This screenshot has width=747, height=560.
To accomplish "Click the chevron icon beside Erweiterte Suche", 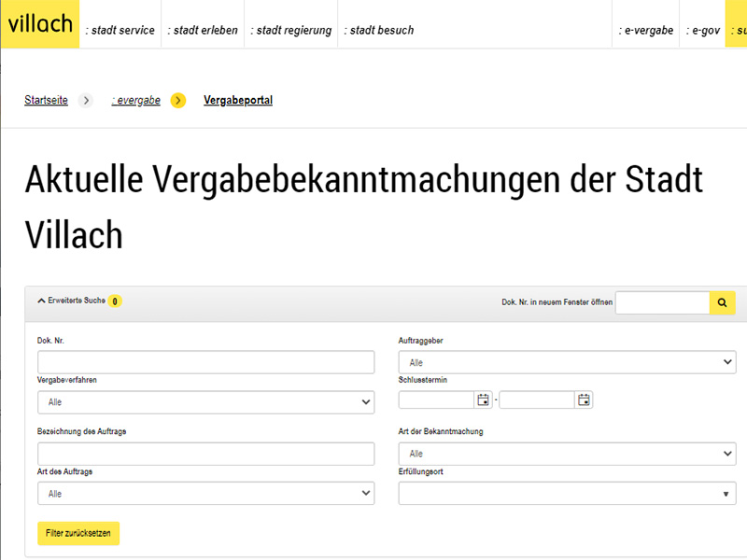I will (x=41, y=301).
